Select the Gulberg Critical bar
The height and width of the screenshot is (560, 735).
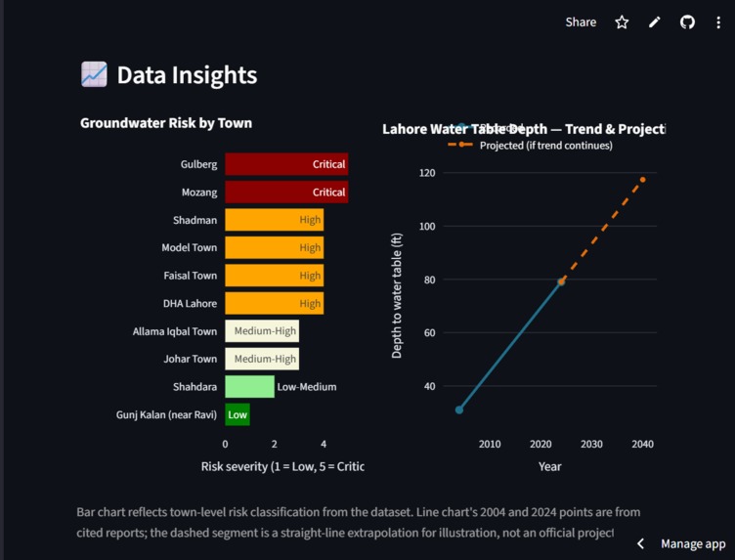pos(286,164)
